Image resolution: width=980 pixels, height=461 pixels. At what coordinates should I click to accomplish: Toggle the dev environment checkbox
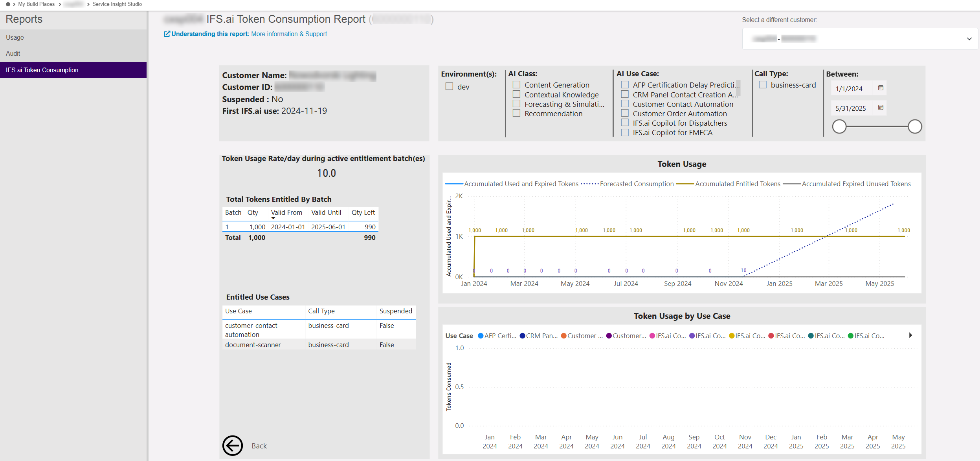point(449,86)
